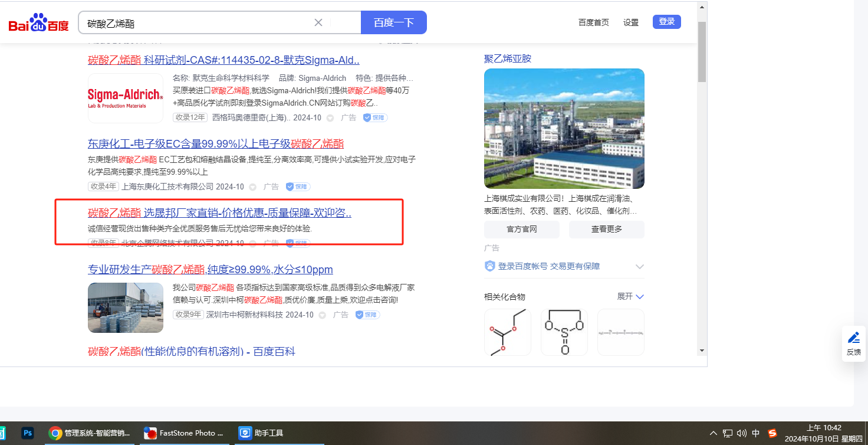Open the 反馈 feedback icon
Image resolution: width=868 pixels, height=445 pixels.
tap(853, 343)
